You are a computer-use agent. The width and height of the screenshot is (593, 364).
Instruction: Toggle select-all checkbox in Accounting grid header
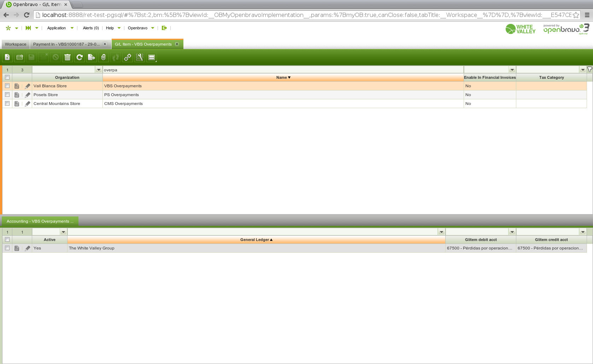point(7,240)
